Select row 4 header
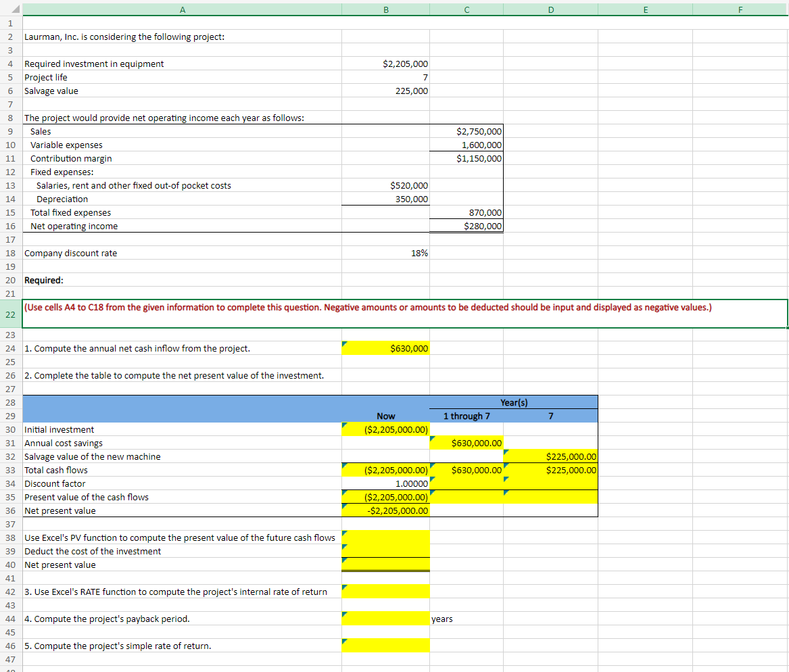This screenshot has height=672, width=789. click(x=11, y=64)
